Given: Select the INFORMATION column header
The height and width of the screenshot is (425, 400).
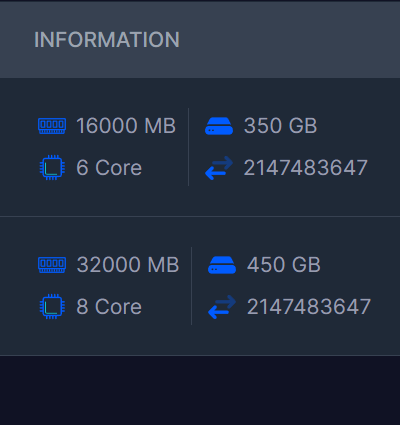Looking at the screenshot, I should [x=107, y=40].
